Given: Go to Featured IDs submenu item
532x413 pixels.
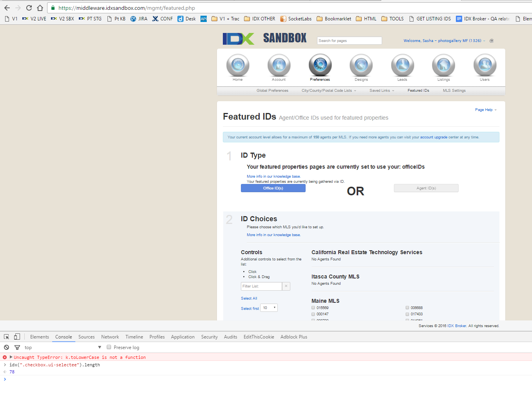Looking at the screenshot, I should [x=418, y=91].
